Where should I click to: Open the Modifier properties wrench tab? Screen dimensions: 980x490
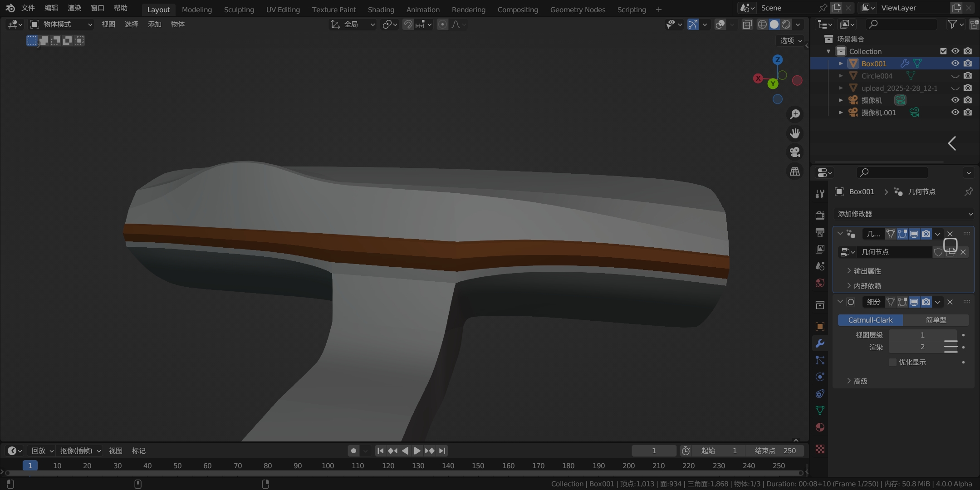(820, 343)
